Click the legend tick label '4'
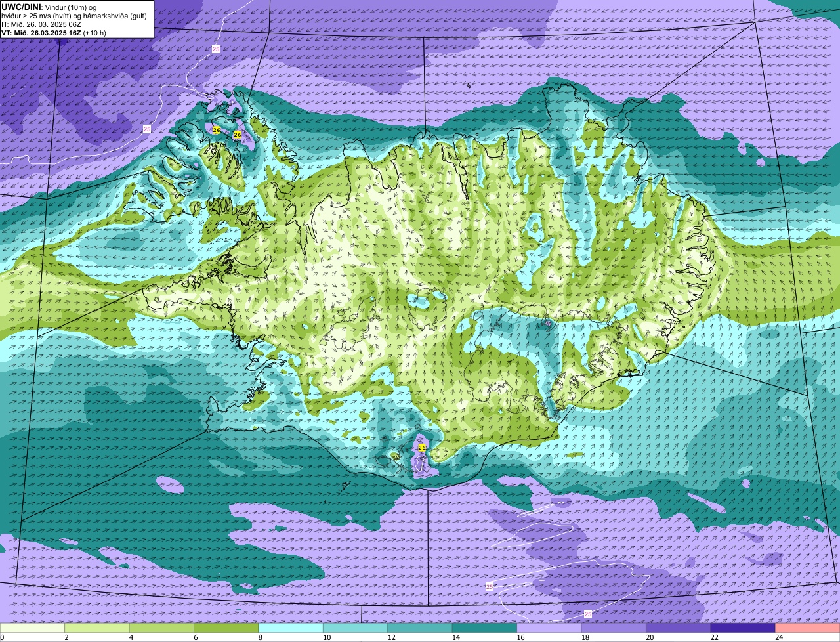 [x=131, y=637]
